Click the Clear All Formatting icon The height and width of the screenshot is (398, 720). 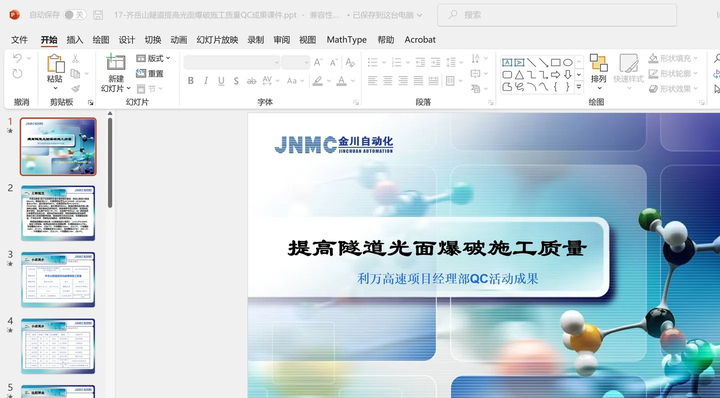pos(350,62)
